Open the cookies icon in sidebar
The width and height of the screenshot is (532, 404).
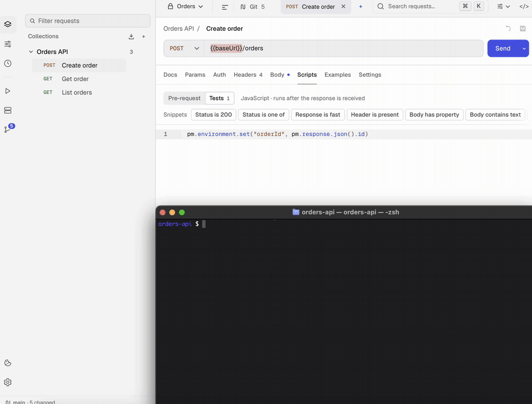(8, 363)
